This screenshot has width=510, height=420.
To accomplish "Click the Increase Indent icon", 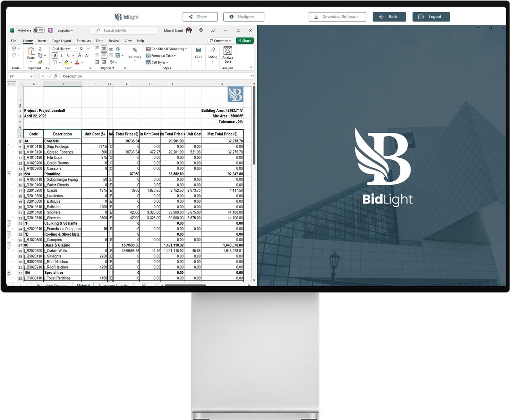I will click(x=104, y=62).
